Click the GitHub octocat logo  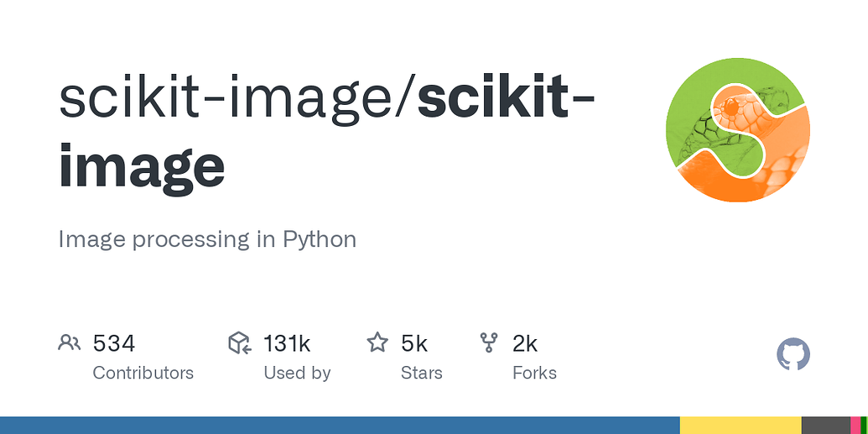coord(793,355)
